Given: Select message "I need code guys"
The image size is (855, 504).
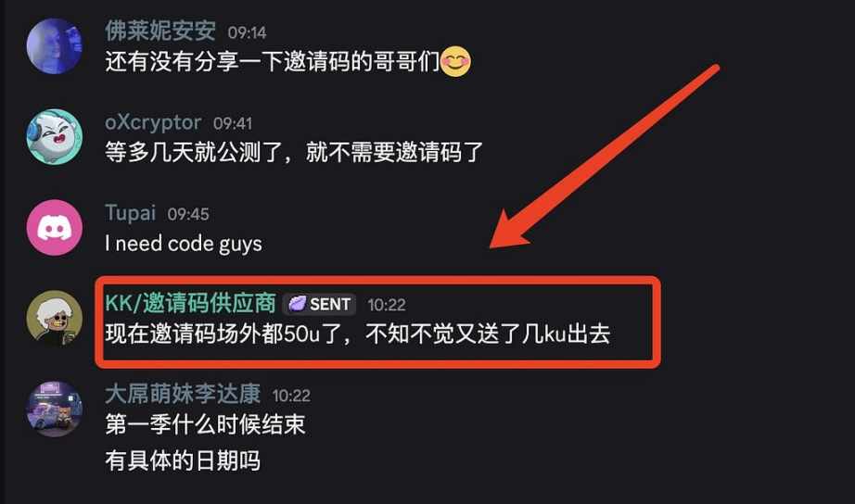Looking at the screenshot, I should 184,244.
